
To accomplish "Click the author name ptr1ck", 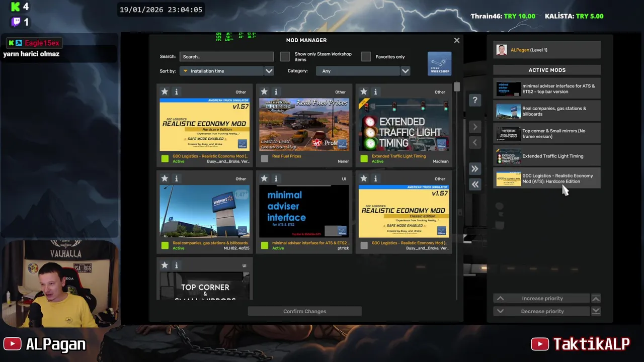I will 343,248.
